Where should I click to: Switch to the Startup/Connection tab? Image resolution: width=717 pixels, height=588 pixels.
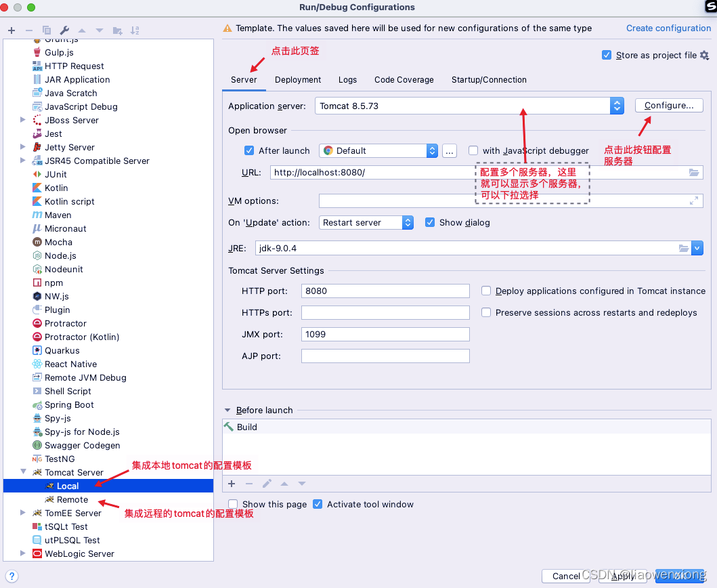tap(489, 80)
